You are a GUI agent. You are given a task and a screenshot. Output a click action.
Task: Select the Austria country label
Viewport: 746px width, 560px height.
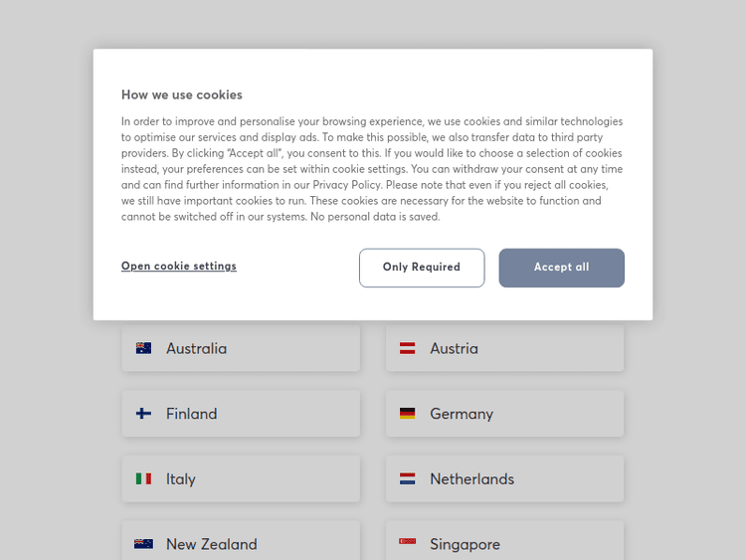pyautogui.click(x=454, y=348)
